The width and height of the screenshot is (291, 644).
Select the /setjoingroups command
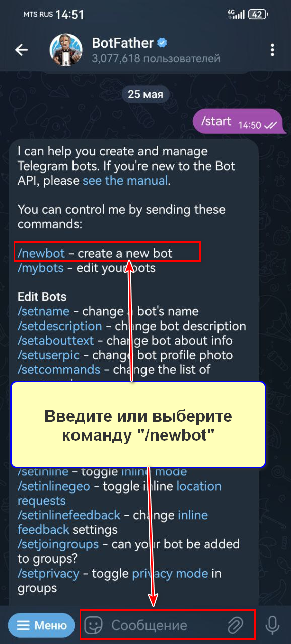point(58,544)
